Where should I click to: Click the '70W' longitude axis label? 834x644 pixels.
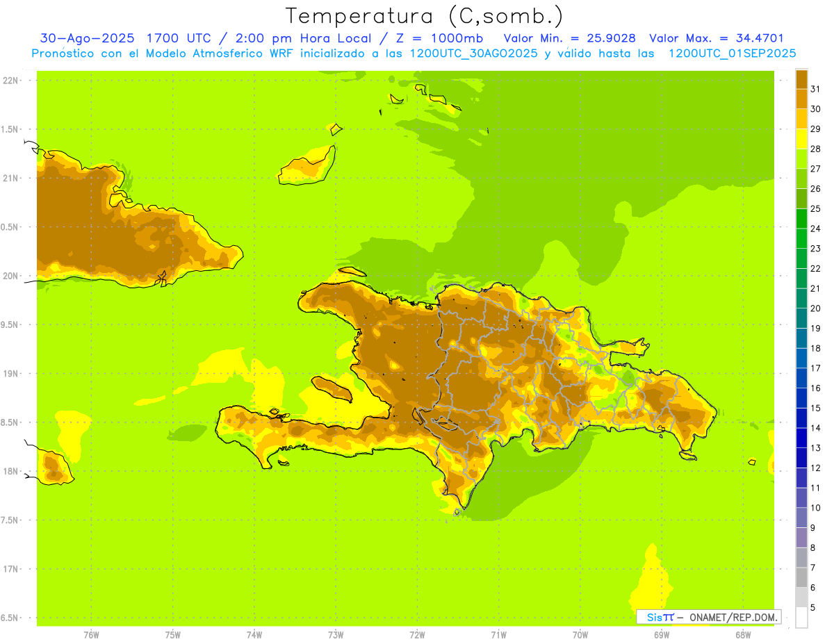point(580,634)
